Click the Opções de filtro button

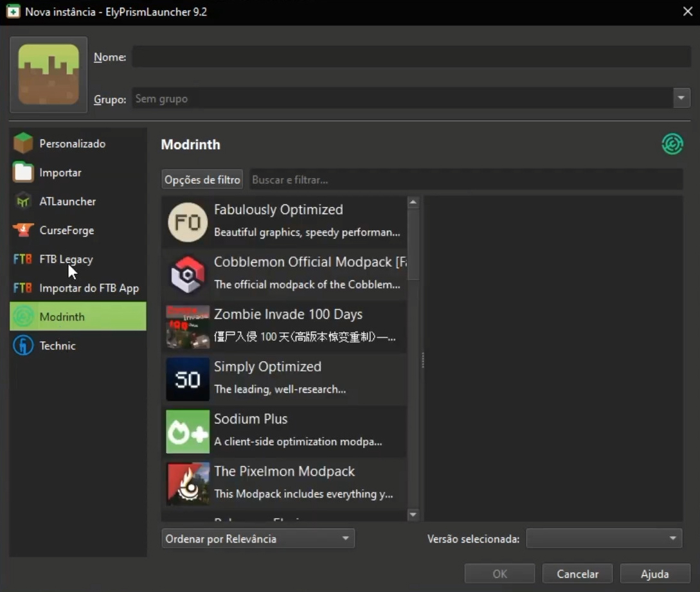202,179
